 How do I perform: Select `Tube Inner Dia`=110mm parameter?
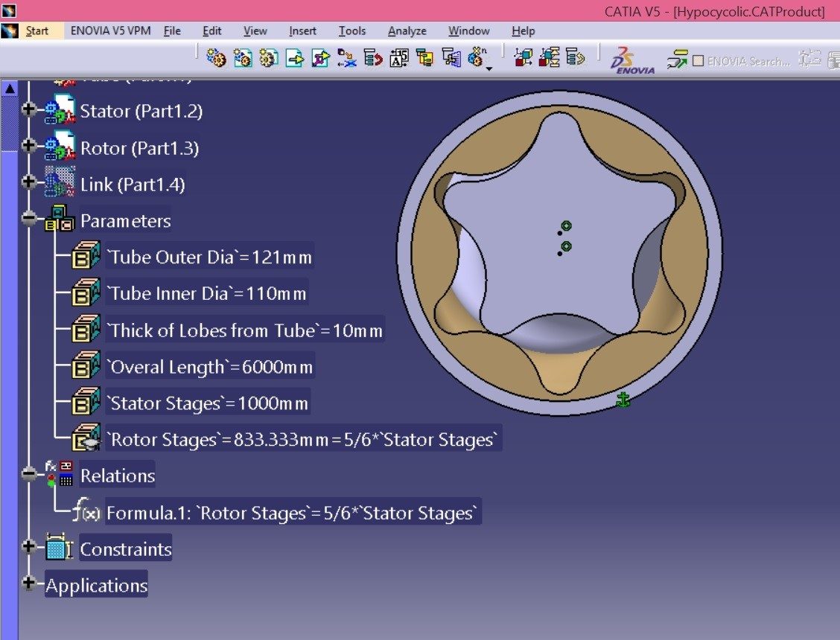tap(207, 294)
